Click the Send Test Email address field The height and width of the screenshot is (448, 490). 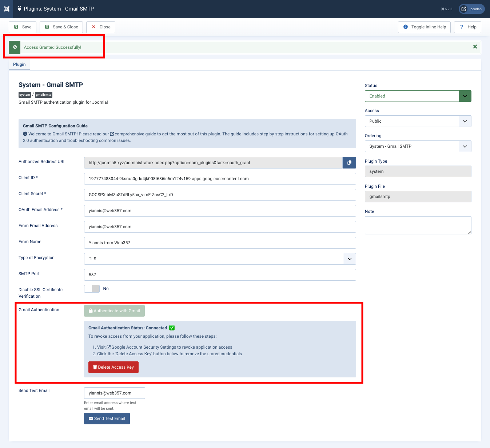115,393
